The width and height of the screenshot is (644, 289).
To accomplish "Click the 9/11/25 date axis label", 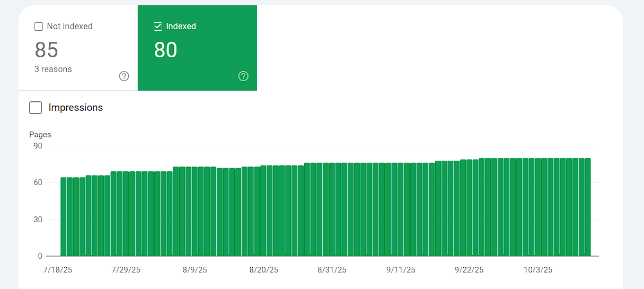I will point(401,270).
